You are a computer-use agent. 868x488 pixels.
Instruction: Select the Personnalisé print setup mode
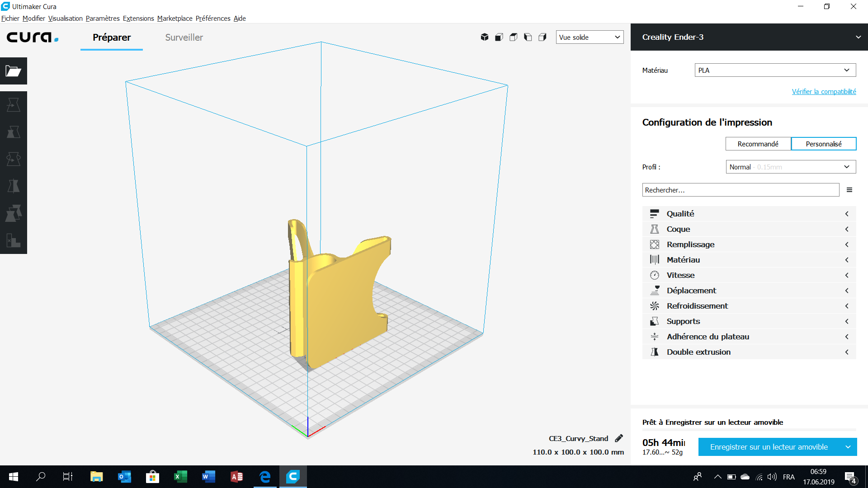click(x=824, y=144)
